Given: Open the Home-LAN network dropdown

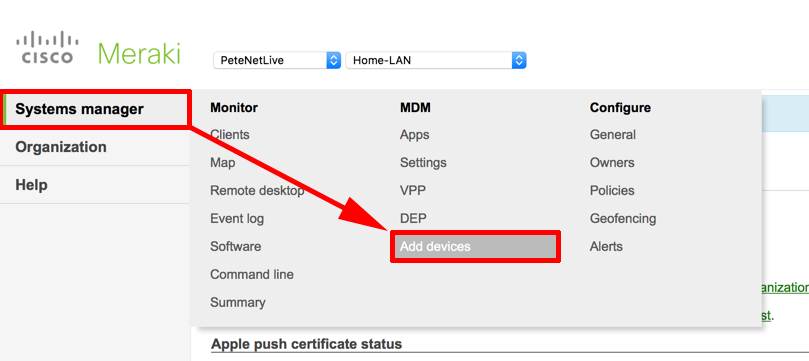Looking at the screenshot, I should [x=436, y=60].
